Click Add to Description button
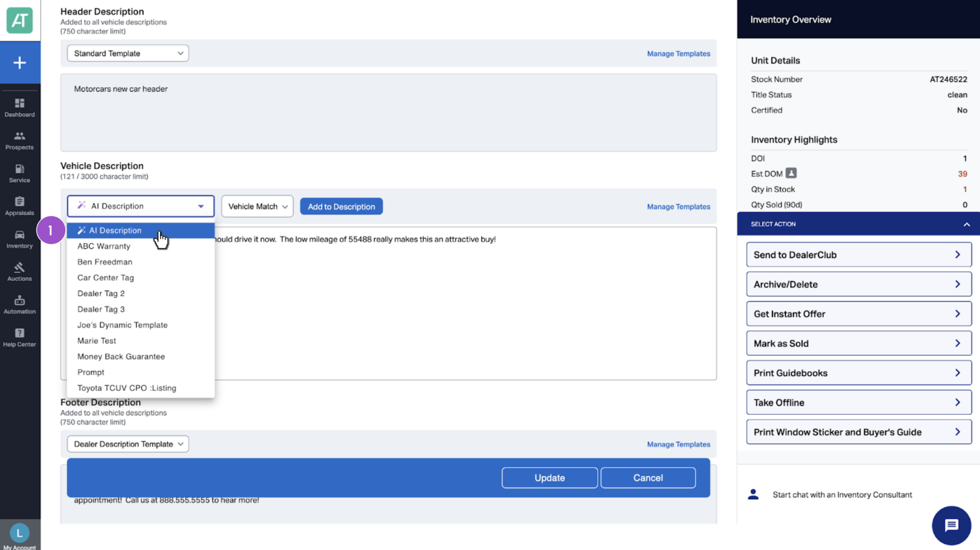Screen dimensions: 980x550 pyautogui.click(x=341, y=207)
